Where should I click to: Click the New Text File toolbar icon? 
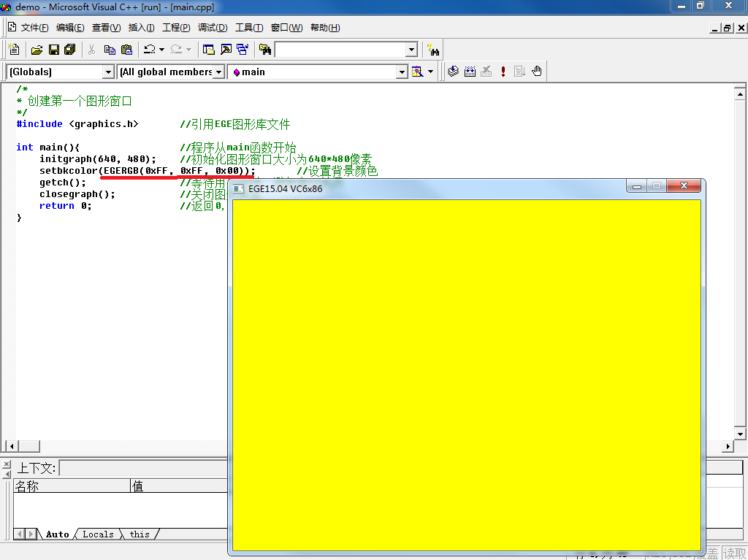(14, 50)
